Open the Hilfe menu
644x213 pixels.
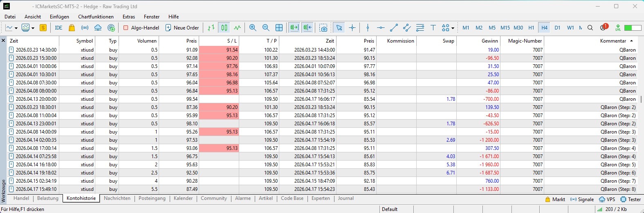(x=173, y=17)
